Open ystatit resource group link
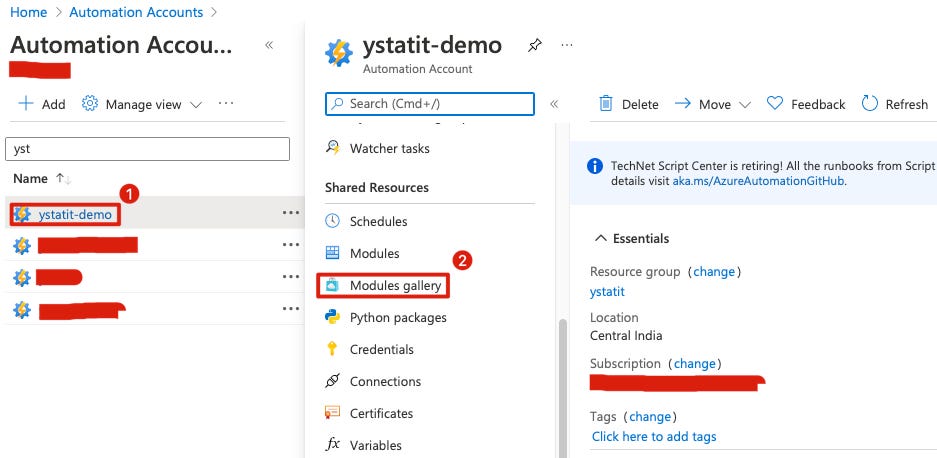The width and height of the screenshot is (937, 458). point(607,292)
